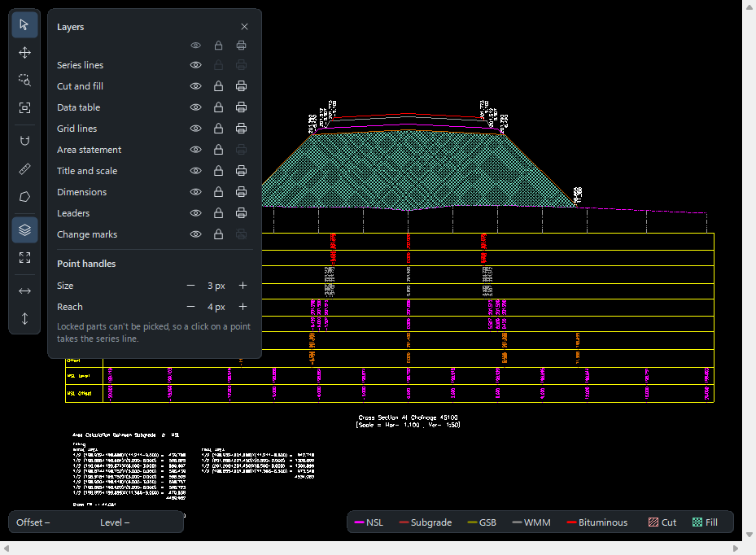Enable print for Area statement layer
Image resolution: width=756 pixels, height=555 pixels.
[x=241, y=150]
